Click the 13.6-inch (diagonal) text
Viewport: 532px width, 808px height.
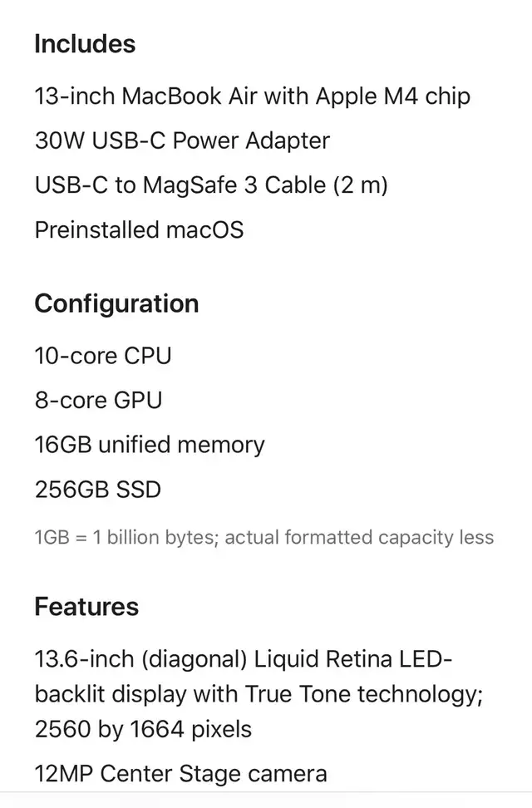coord(140,659)
